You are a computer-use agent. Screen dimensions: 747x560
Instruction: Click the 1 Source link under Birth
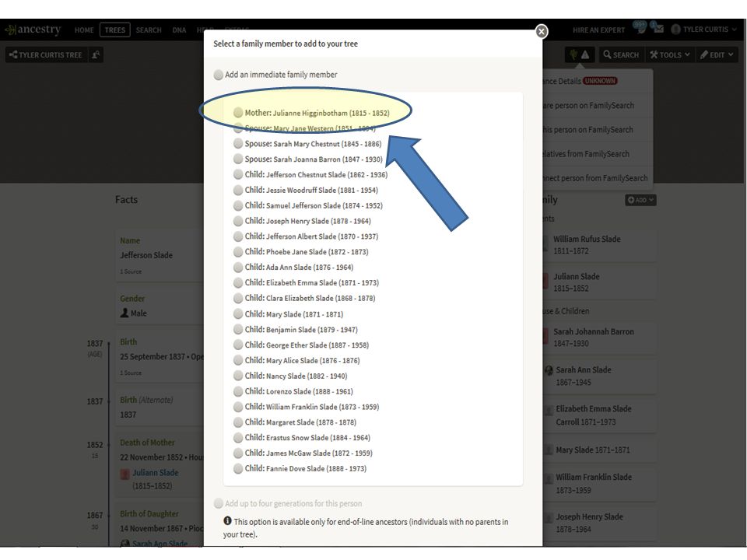(x=131, y=373)
